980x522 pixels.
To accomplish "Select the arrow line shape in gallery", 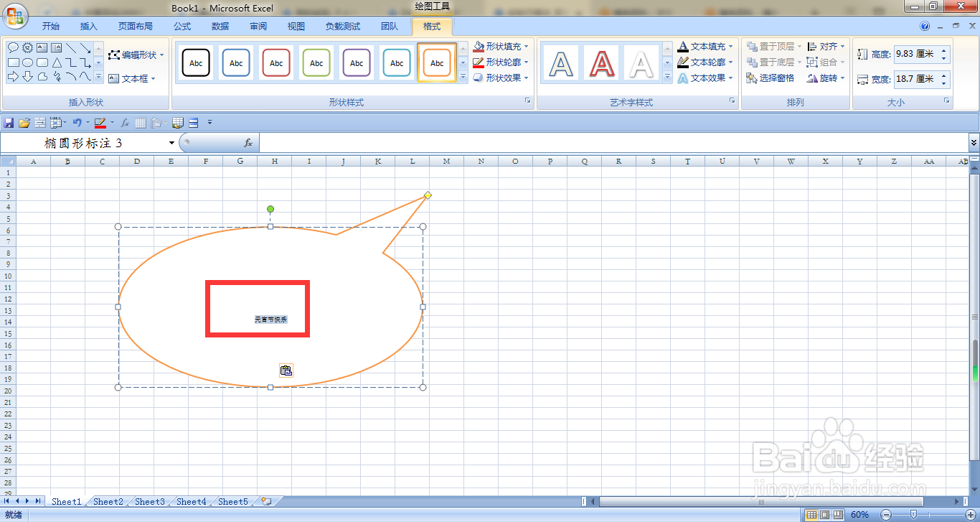I will pyautogui.click(x=86, y=48).
